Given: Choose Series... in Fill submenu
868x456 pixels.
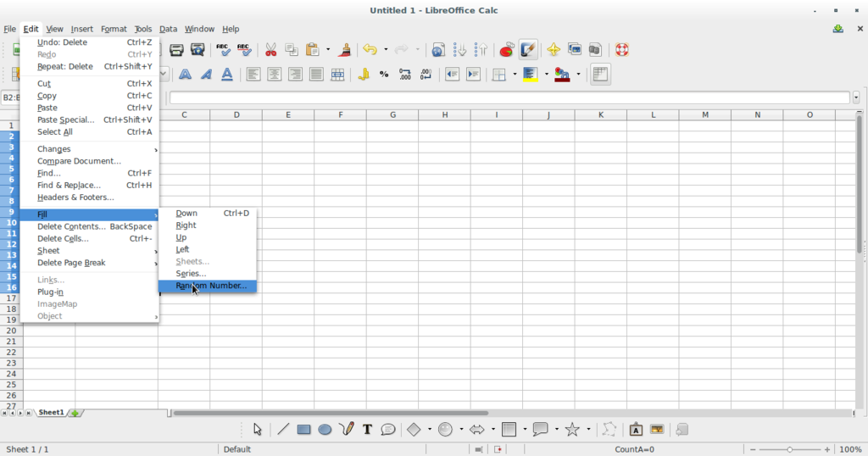Looking at the screenshot, I should pos(207,274).
